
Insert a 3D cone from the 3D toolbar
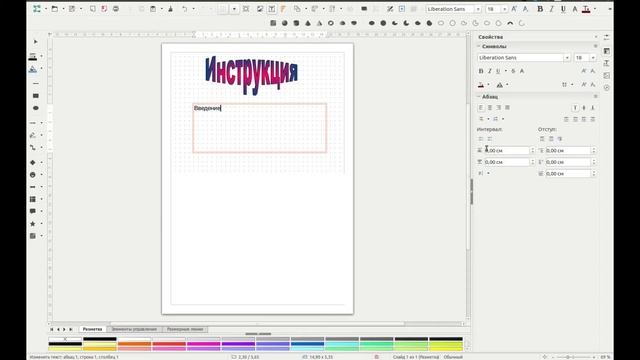(x=308, y=23)
